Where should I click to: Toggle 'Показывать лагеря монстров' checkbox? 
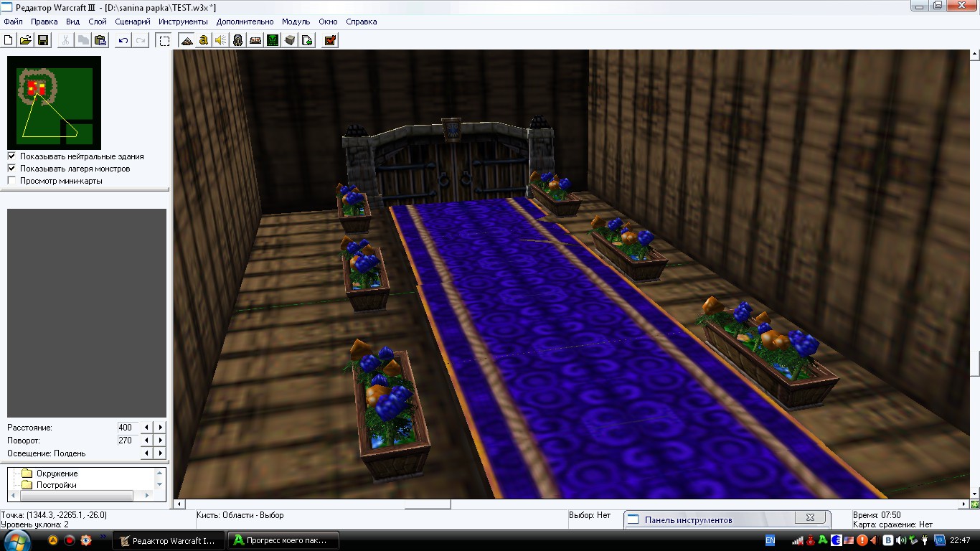11,169
